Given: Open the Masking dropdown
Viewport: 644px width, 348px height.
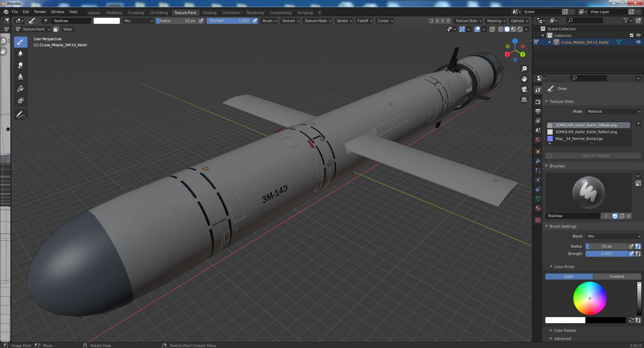Looking at the screenshot, I should [496, 21].
